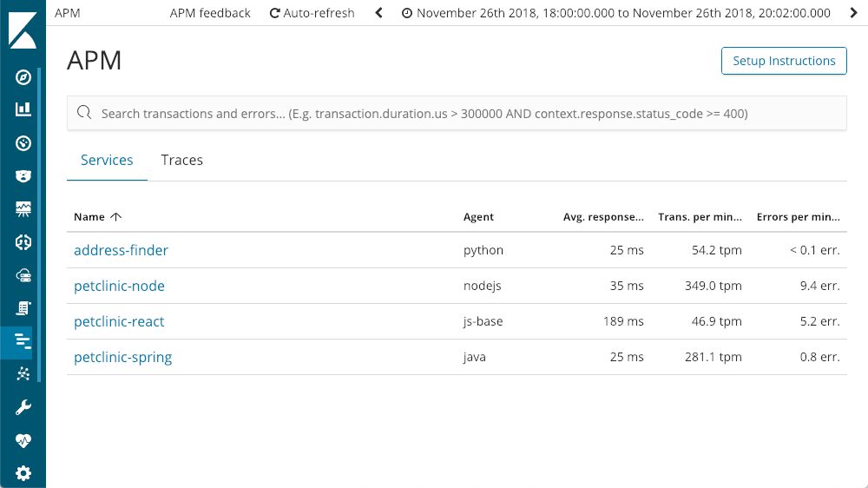Switch to the Services tab
The height and width of the screenshot is (488, 868).
pyautogui.click(x=107, y=160)
